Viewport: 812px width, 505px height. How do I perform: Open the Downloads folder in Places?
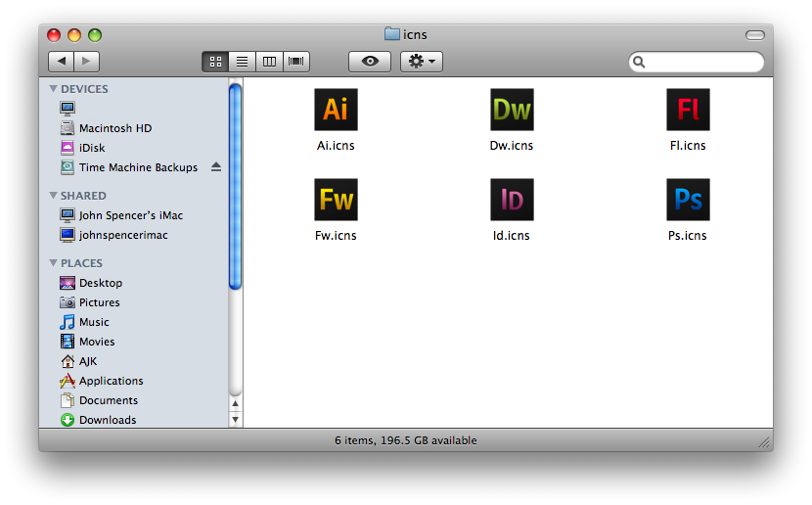[x=98, y=420]
